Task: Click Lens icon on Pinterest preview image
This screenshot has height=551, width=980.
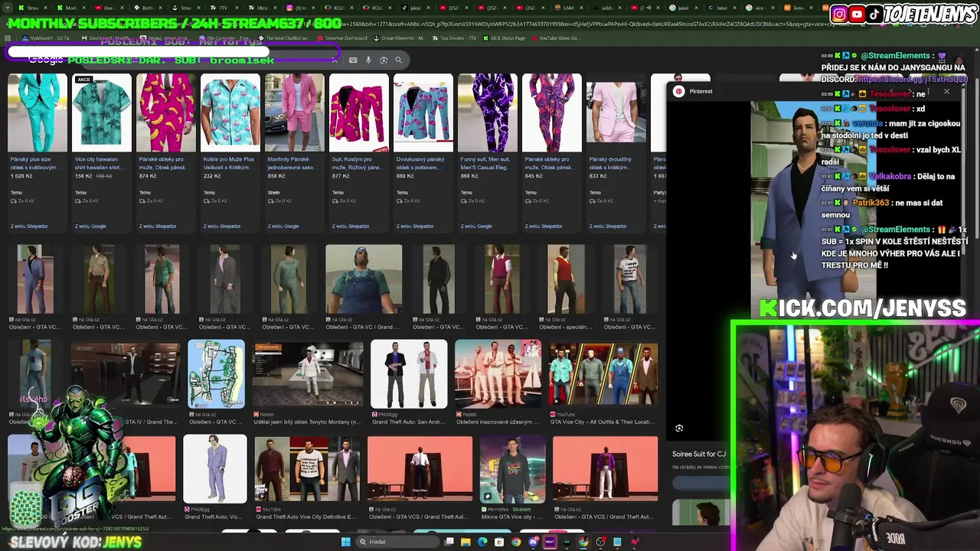Action: coord(679,429)
